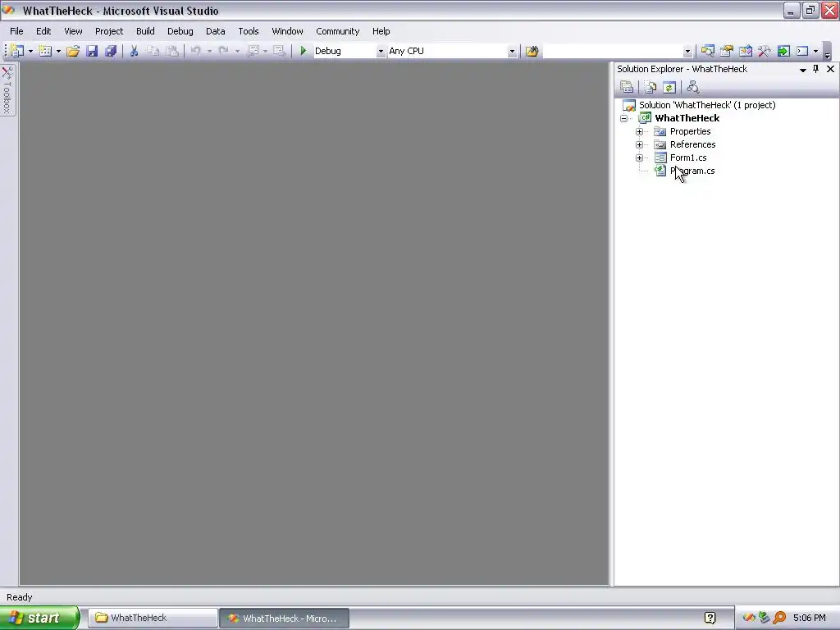Open the Toolbox hammer and wrench icon

click(x=764, y=51)
